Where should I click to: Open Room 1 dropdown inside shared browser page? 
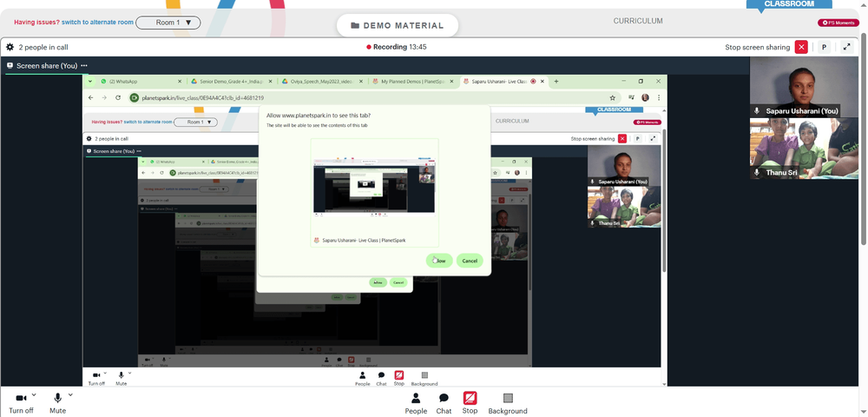pyautogui.click(x=195, y=122)
